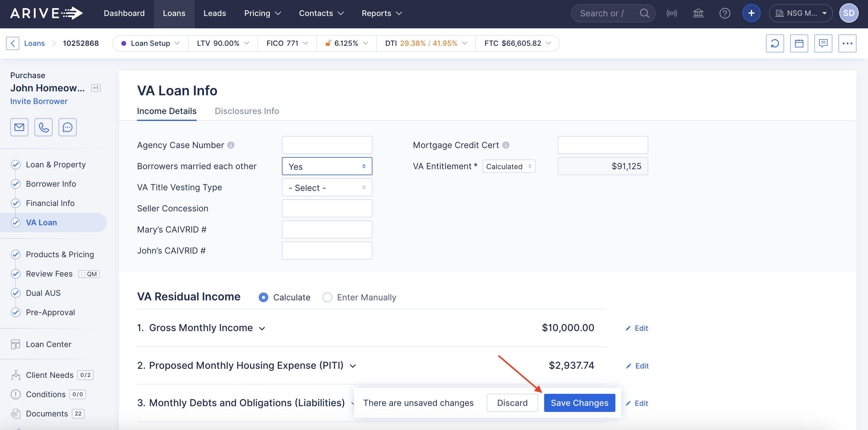Image resolution: width=868 pixels, height=430 pixels.
Task: Click the three-dots more options icon
Action: point(847,43)
